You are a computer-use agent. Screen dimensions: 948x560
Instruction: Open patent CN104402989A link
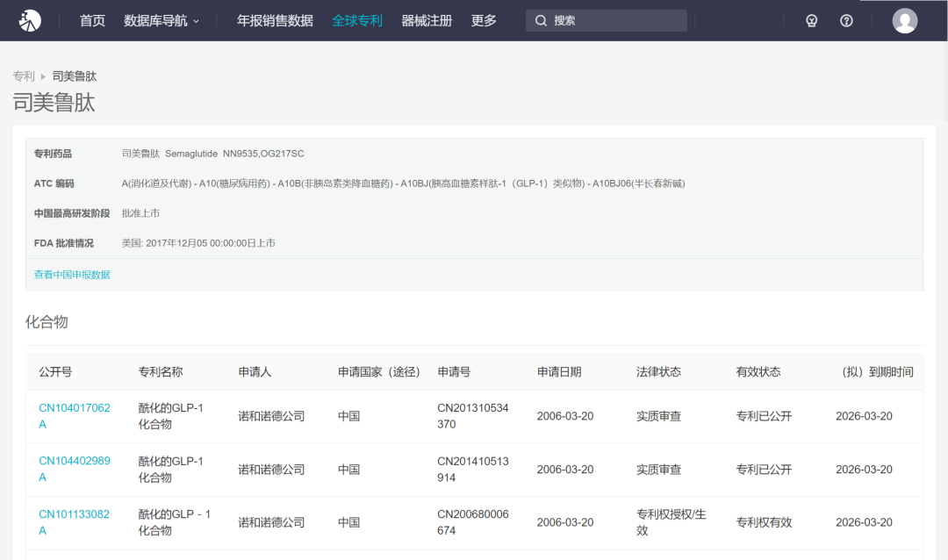[x=75, y=470]
